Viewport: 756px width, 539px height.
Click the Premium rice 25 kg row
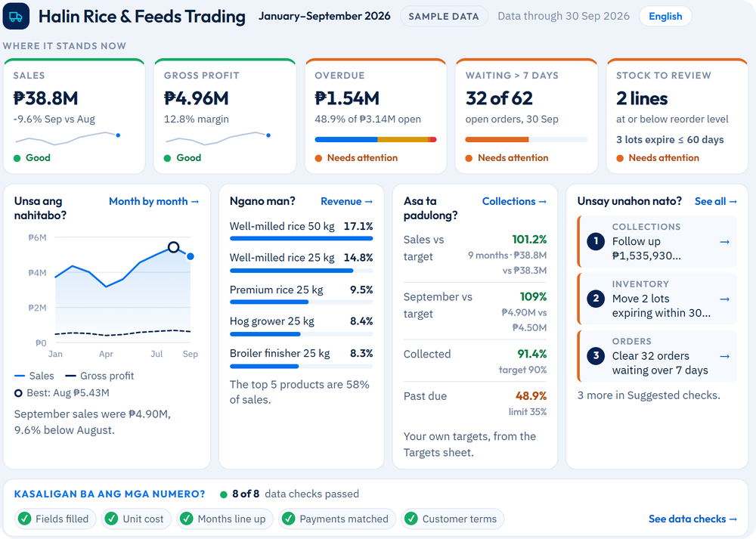[x=302, y=296]
